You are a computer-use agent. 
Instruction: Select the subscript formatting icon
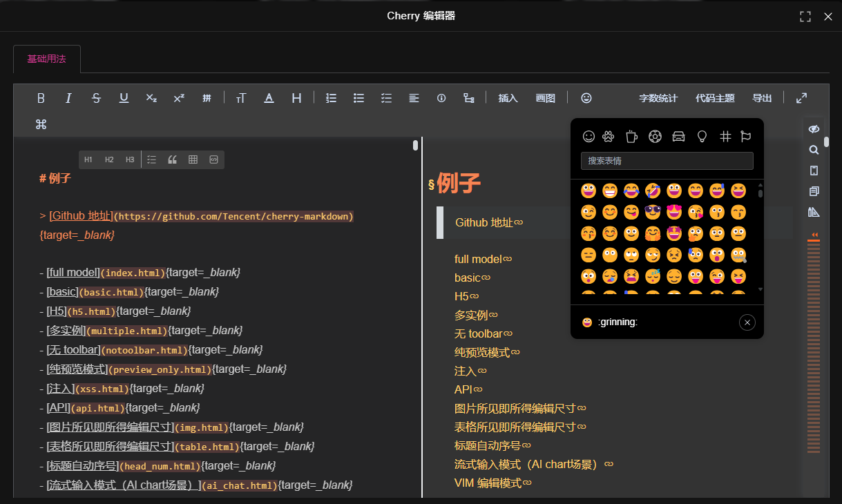(151, 97)
